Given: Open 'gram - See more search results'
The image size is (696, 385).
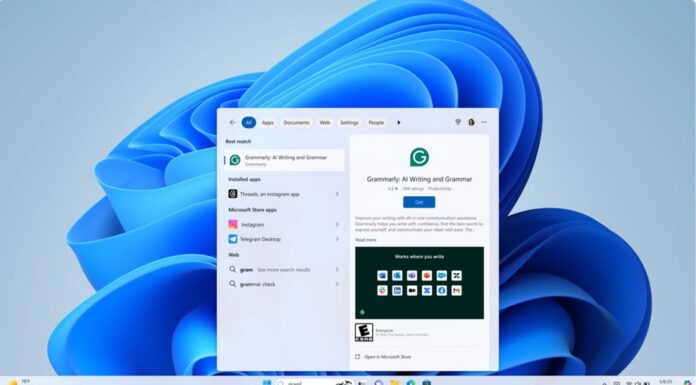Looking at the screenshot, I should [284, 270].
